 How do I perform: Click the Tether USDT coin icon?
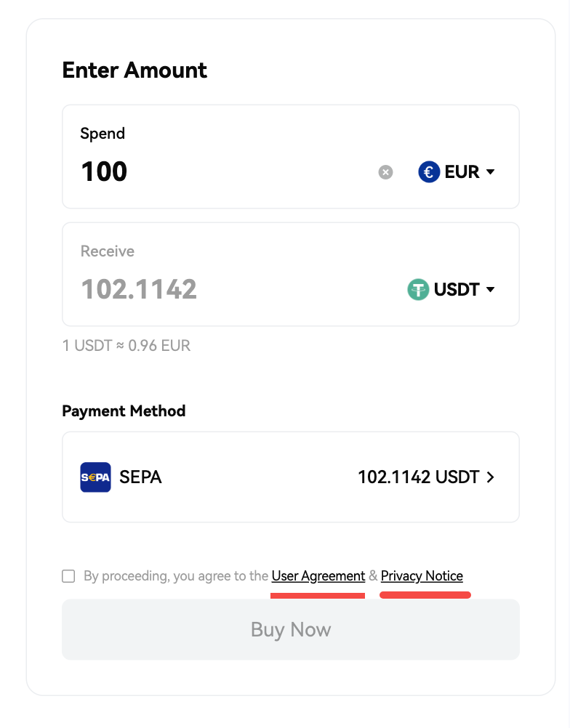coord(418,290)
